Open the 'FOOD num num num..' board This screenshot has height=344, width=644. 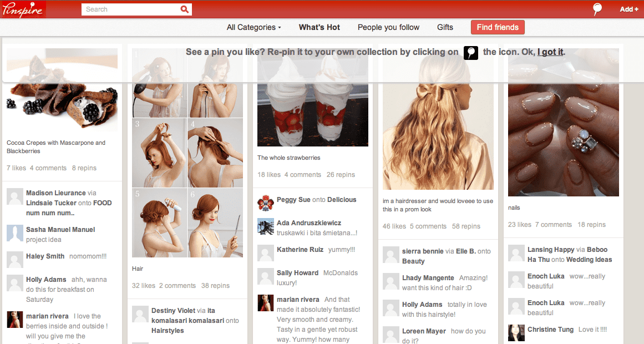[x=69, y=208]
